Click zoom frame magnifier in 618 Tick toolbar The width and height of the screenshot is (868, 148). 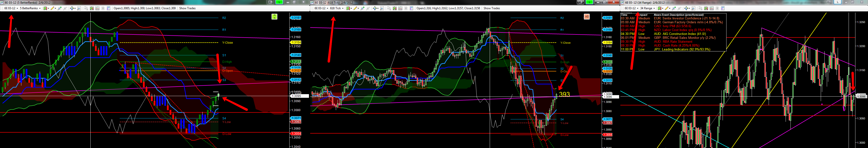click(382, 8)
